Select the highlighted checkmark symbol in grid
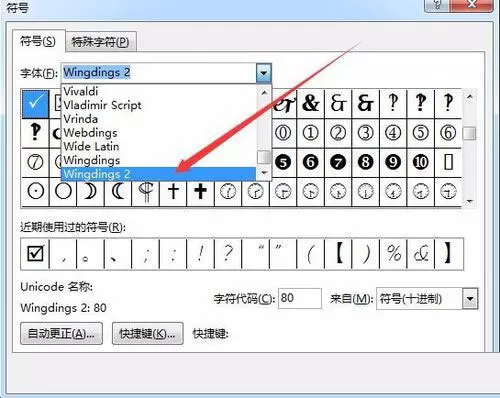Image resolution: width=500 pixels, height=398 pixels. click(36, 104)
